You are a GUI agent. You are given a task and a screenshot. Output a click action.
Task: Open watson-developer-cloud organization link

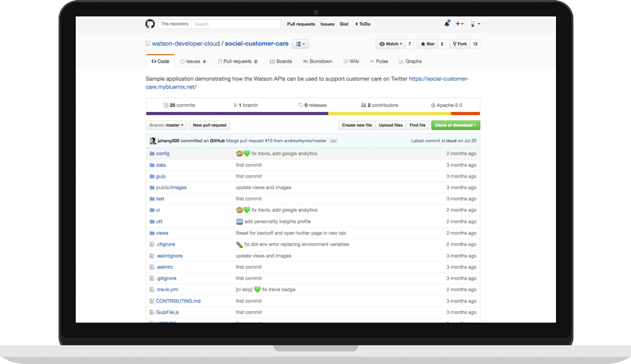click(186, 44)
